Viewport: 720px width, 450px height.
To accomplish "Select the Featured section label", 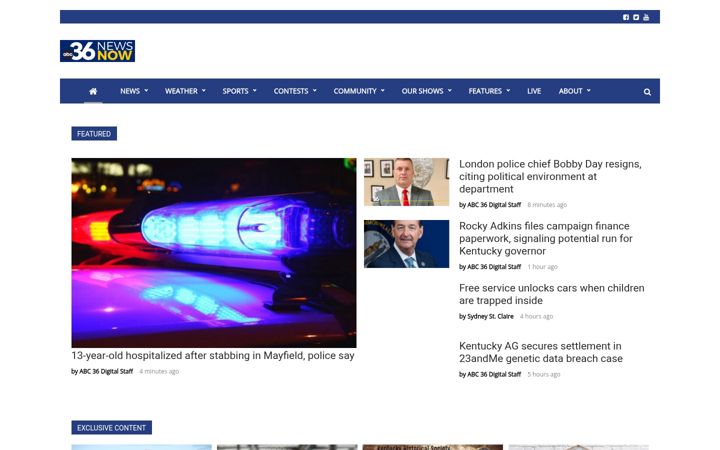I will pyautogui.click(x=94, y=134).
